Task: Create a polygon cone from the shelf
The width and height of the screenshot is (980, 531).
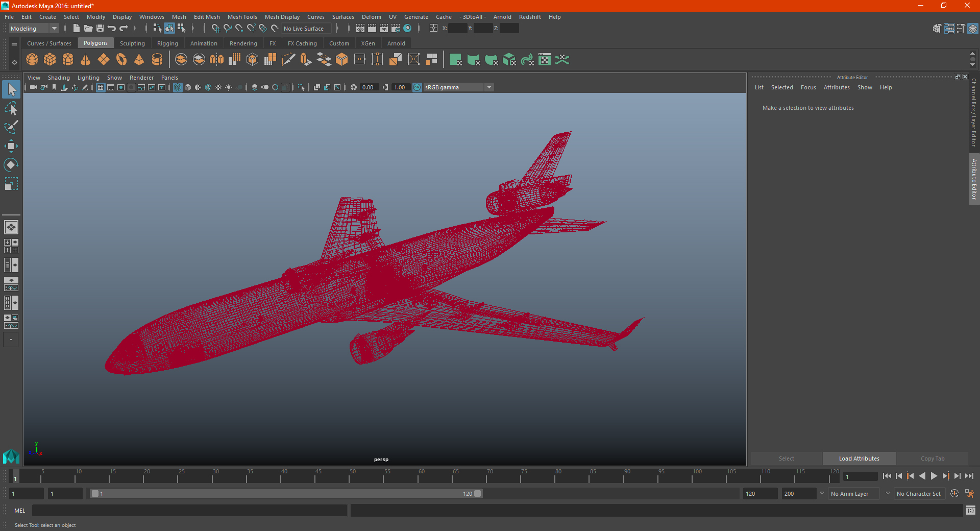Action: 86,60
